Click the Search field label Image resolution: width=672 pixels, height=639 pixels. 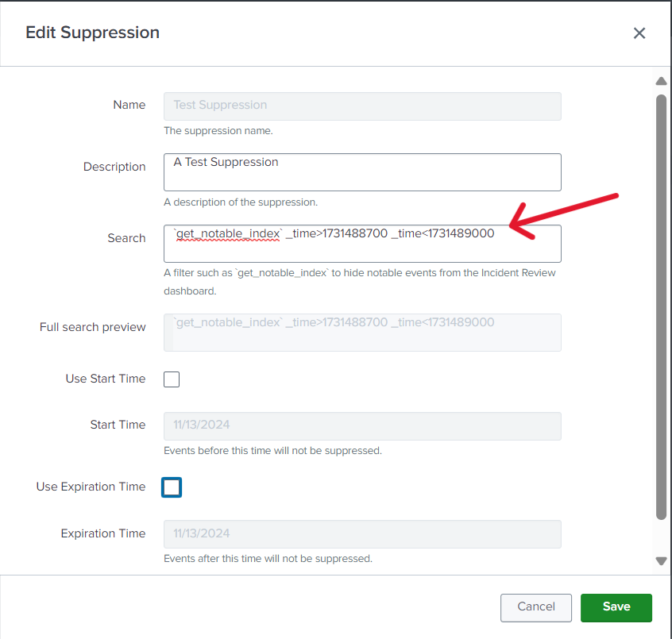[x=126, y=239]
